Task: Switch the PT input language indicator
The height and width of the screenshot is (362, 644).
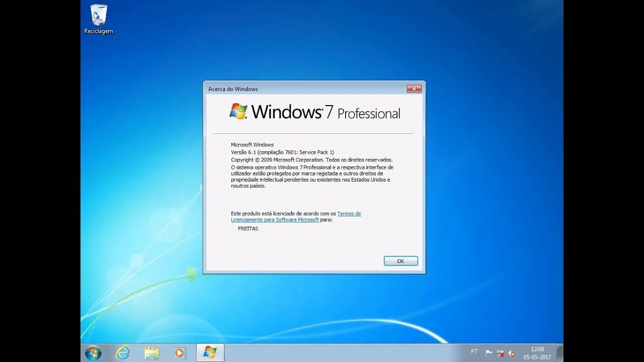Action: click(x=474, y=351)
